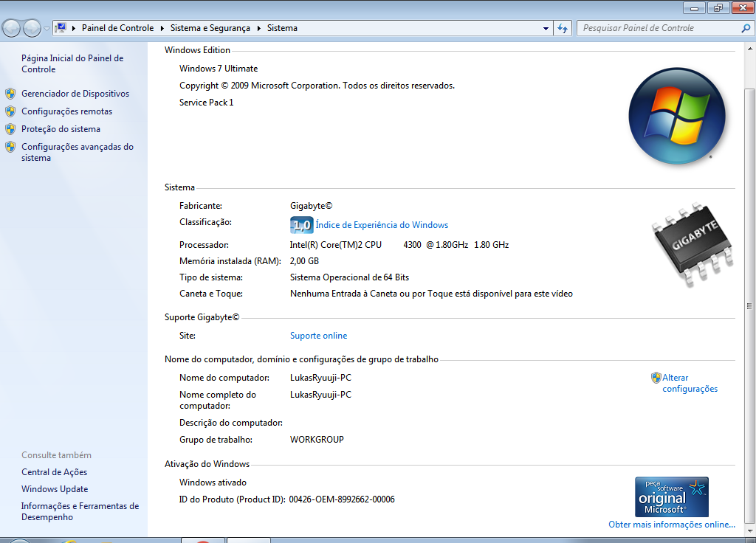The height and width of the screenshot is (543, 756).
Task: Click the 1,0 rating badge
Action: pos(302,225)
